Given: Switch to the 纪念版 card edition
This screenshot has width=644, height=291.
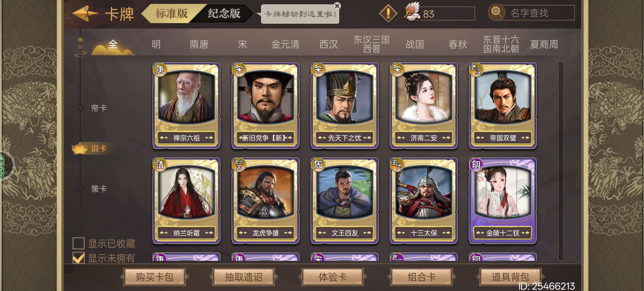Looking at the screenshot, I should (x=224, y=13).
